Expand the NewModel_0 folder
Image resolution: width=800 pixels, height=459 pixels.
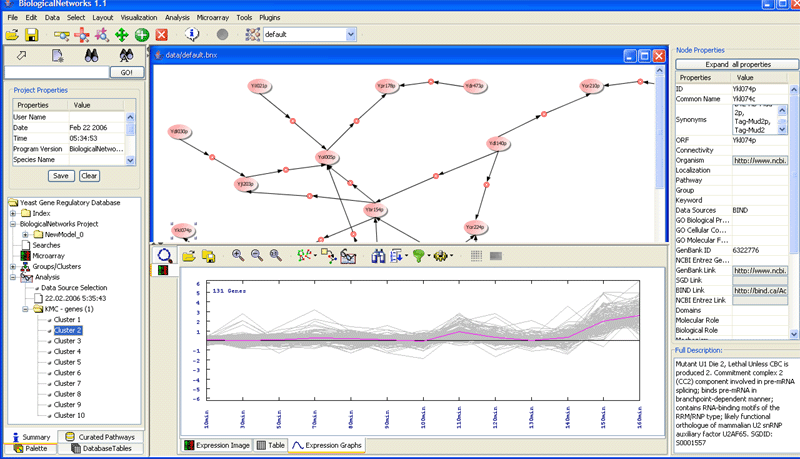click(x=25, y=235)
